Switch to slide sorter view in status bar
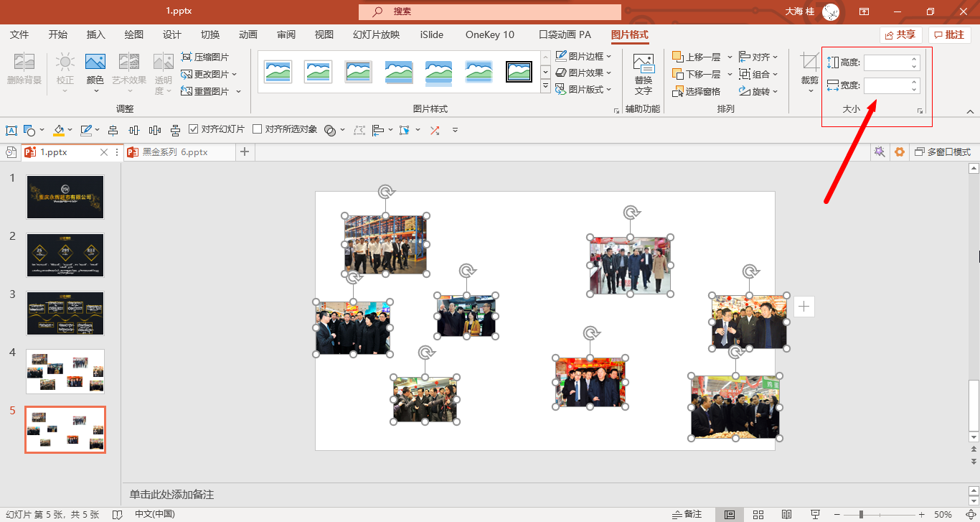Viewport: 980px width, 522px height. coord(758,514)
